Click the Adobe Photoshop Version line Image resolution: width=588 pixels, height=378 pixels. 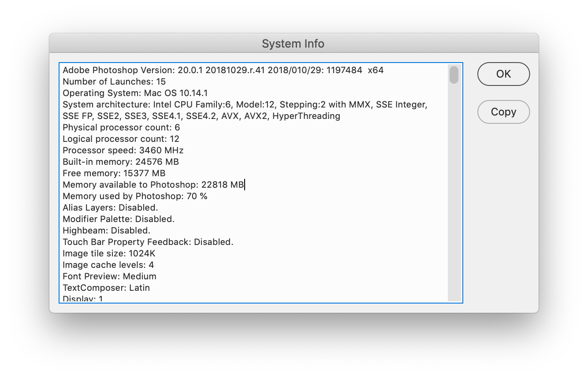pyautogui.click(x=223, y=70)
